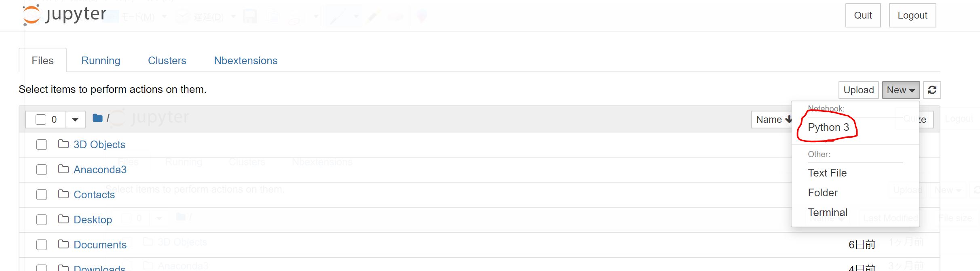
Task: Click the Desktop folder icon
Action: coord(63,219)
